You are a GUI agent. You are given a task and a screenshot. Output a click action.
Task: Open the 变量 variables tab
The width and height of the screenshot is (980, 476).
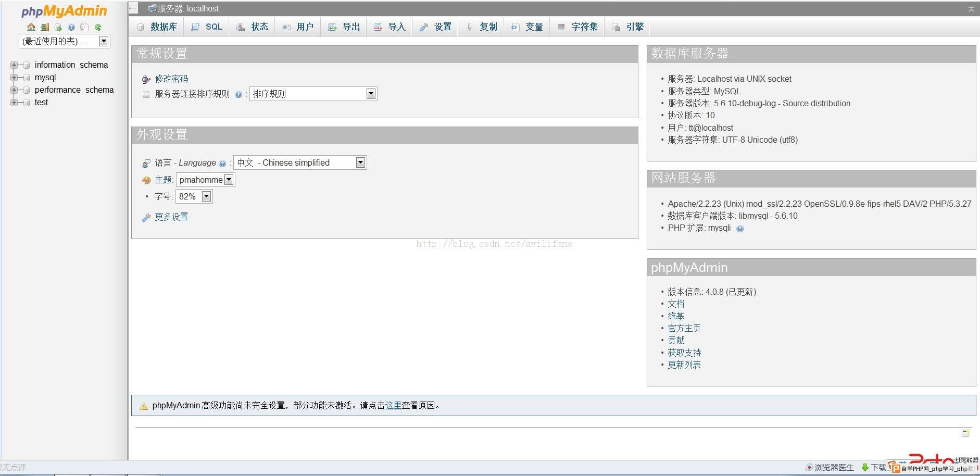(x=527, y=27)
